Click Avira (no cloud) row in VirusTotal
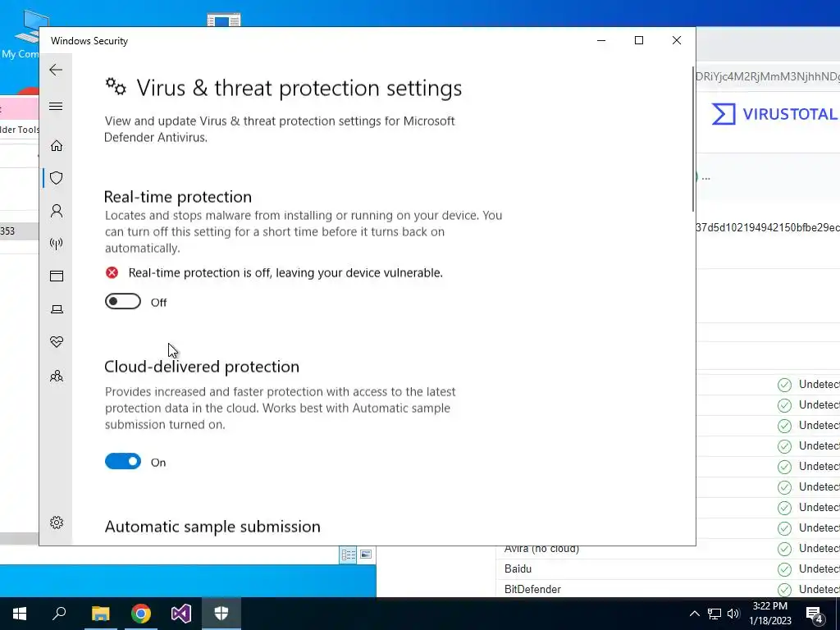Image resolution: width=840 pixels, height=630 pixels. pos(668,549)
